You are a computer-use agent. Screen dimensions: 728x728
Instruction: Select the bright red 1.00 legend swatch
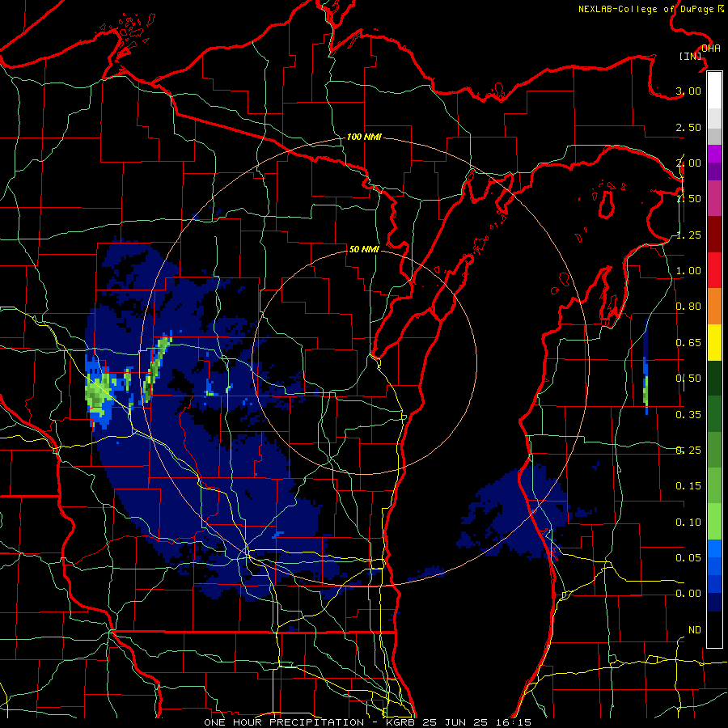tap(714, 271)
